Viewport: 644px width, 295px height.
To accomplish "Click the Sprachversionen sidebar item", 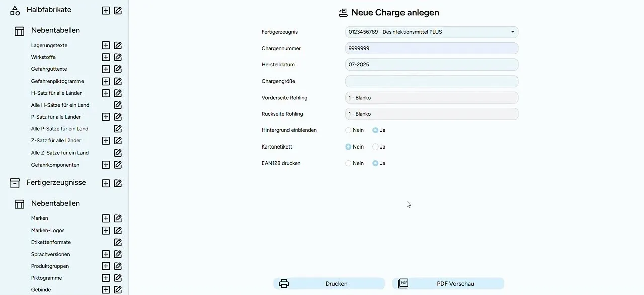I will coord(51,254).
